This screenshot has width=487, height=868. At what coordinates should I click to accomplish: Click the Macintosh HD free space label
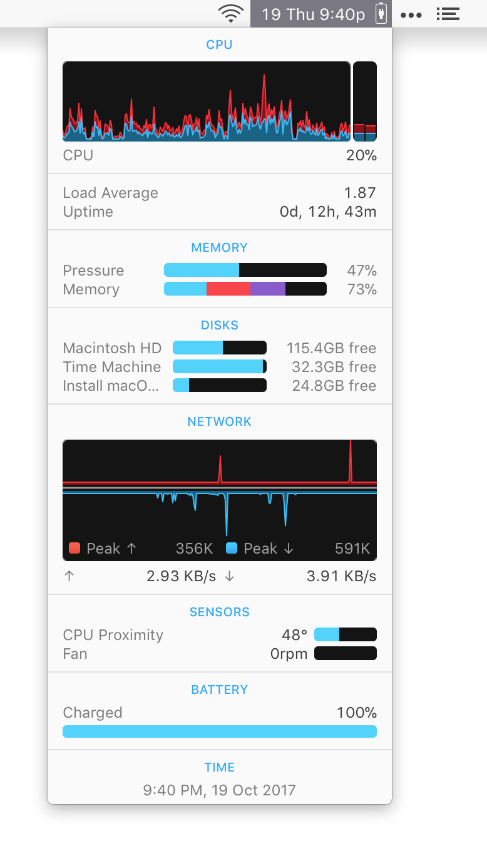(331, 348)
